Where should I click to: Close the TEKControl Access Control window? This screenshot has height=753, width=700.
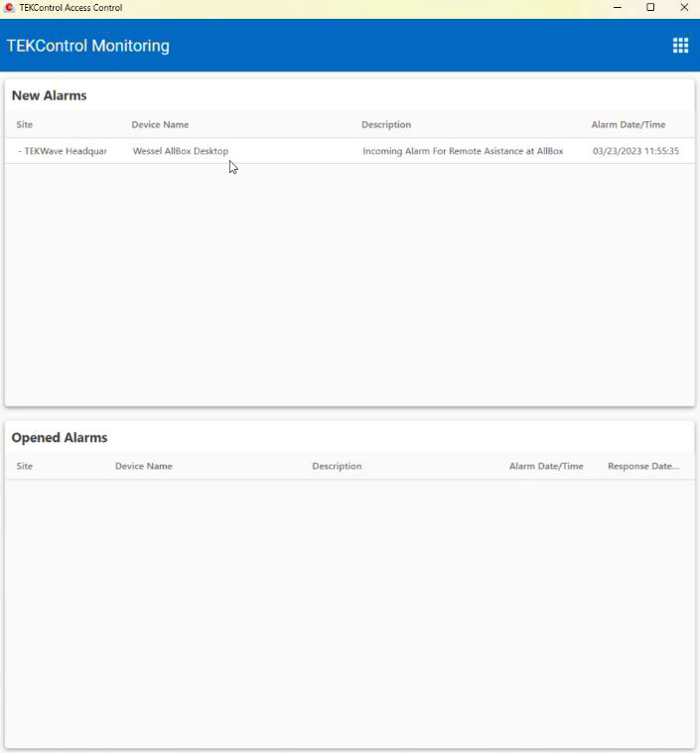coord(684,7)
